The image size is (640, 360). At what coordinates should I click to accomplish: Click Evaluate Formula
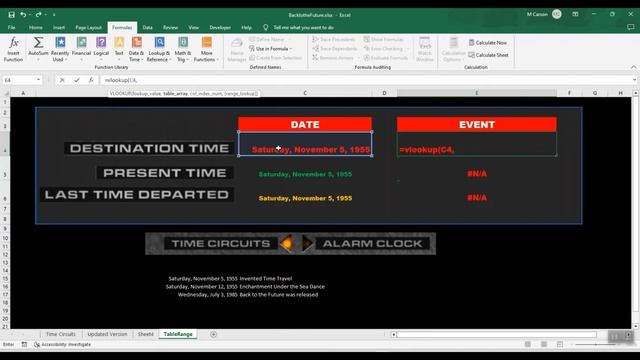386,58
